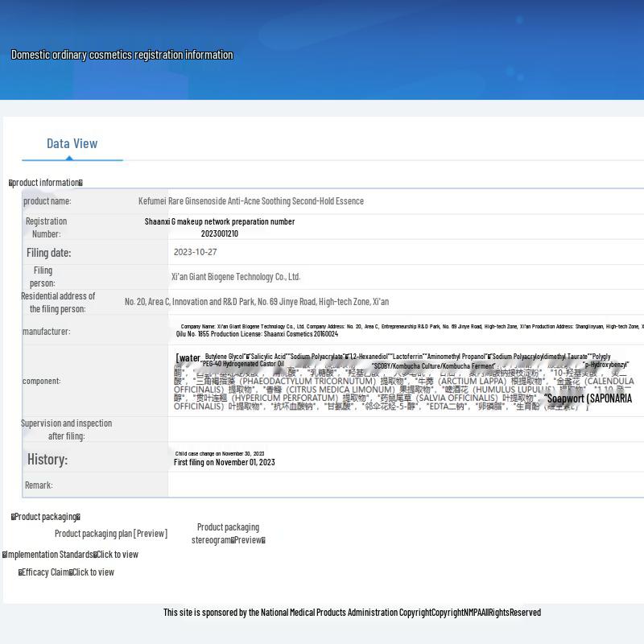
Task: Click the page title about cosmetics registration
Action: click(122, 55)
